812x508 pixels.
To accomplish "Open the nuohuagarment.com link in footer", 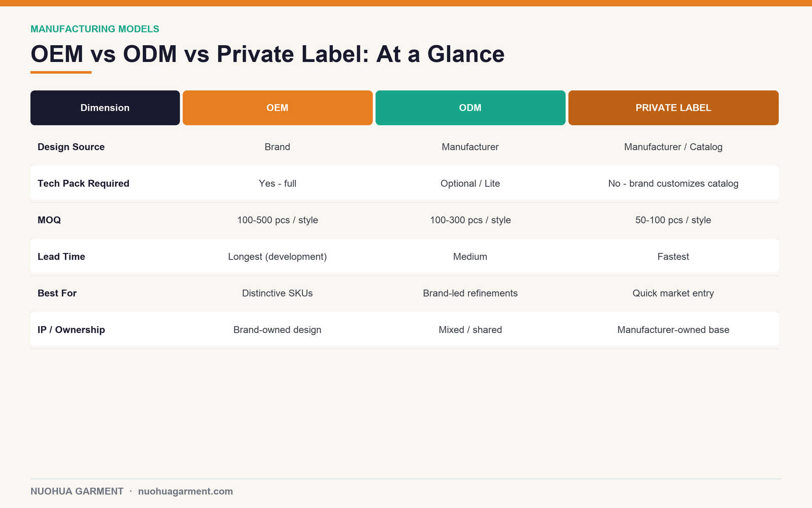I will 186,491.
